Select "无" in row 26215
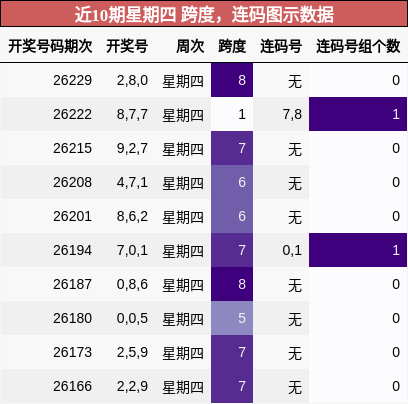 click(295, 149)
